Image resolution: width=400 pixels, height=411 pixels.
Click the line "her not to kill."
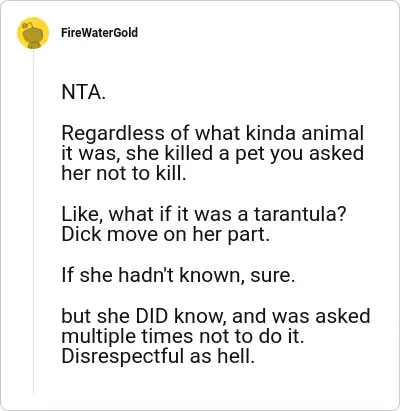point(124,173)
